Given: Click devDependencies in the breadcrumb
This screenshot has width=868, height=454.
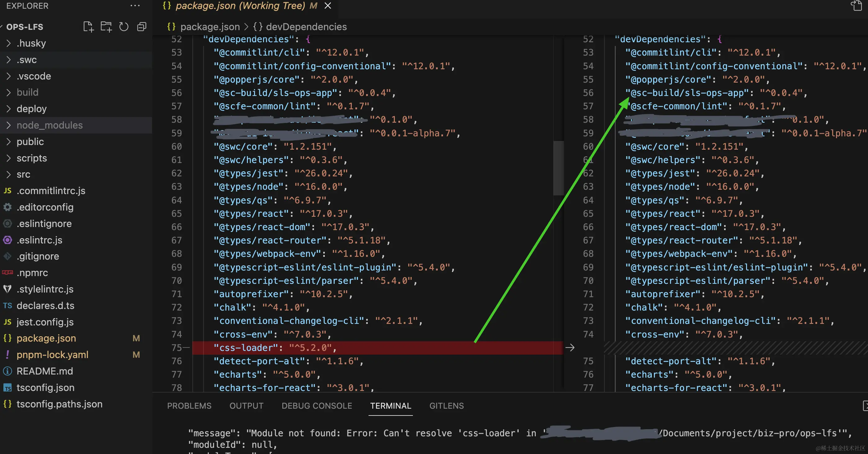Looking at the screenshot, I should pos(306,27).
